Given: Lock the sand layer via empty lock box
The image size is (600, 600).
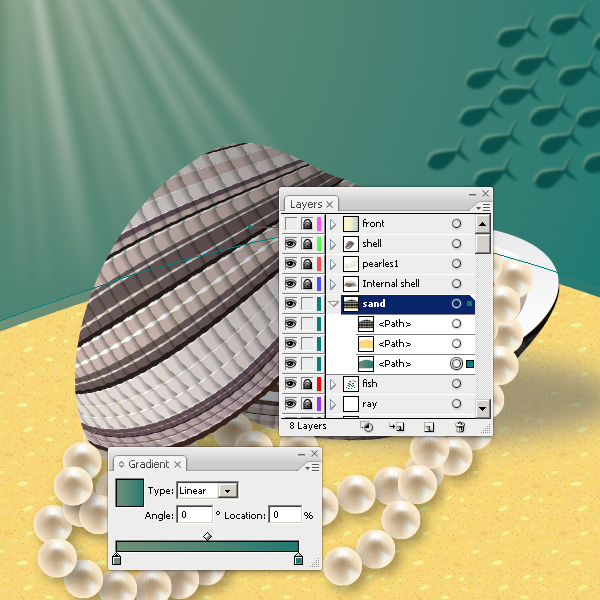Looking at the screenshot, I should pos(307,304).
